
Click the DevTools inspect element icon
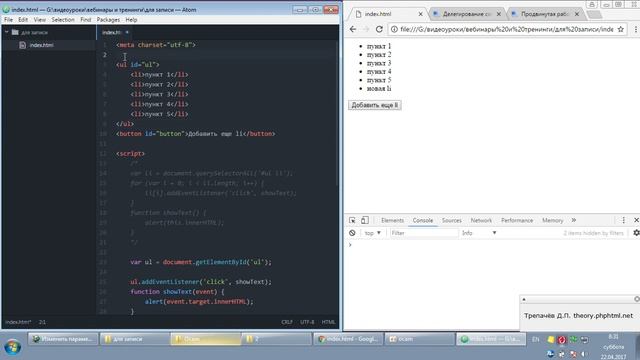[x=352, y=220]
